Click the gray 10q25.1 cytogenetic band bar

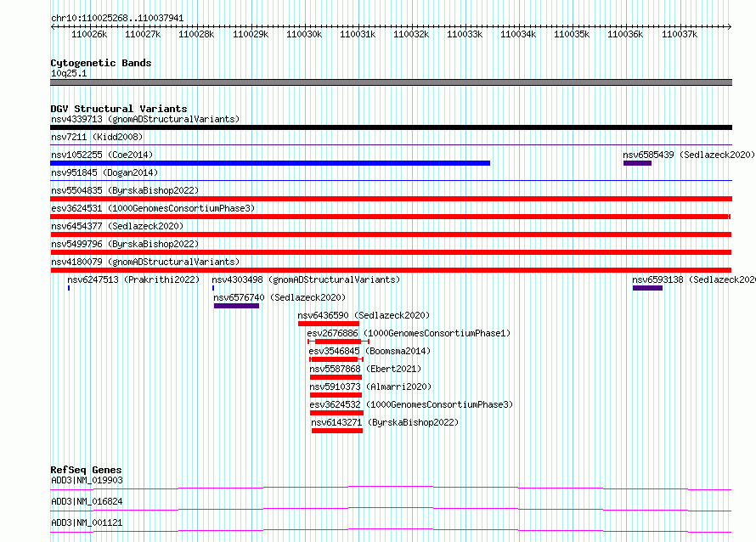(391, 82)
